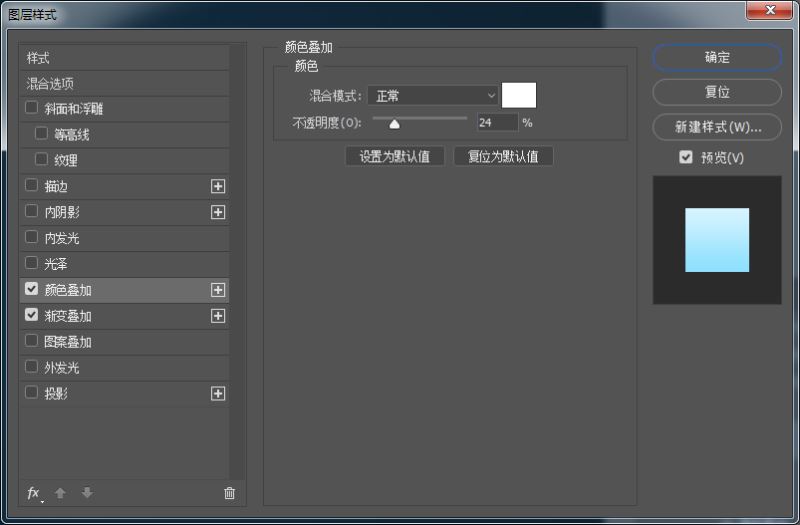Viewport: 800px width, 525px height.
Task: Click the move effect up arrow
Action: (60, 493)
